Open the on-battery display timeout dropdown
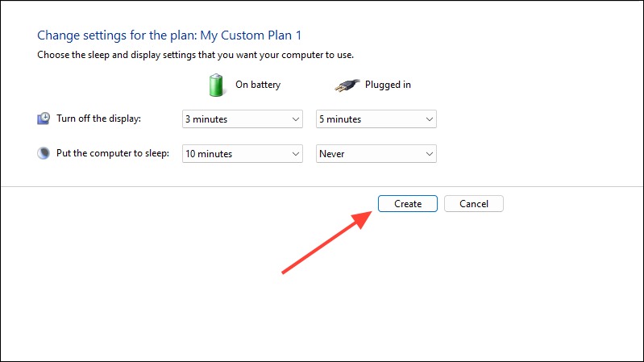This screenshot has width=644, height=362. coord(243,119)
